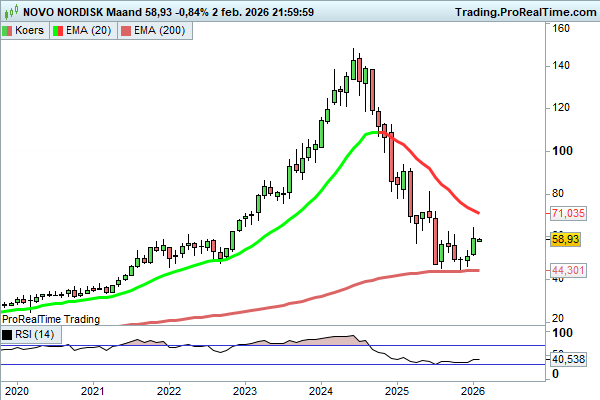
Task: Click the 80 price axis label
Action: pos(558,193)
